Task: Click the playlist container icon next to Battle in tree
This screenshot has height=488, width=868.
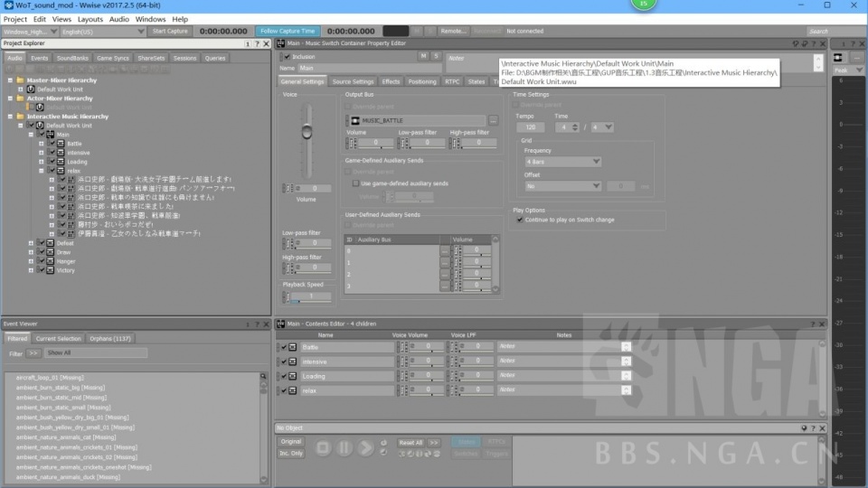Action: tap(61, 144)
